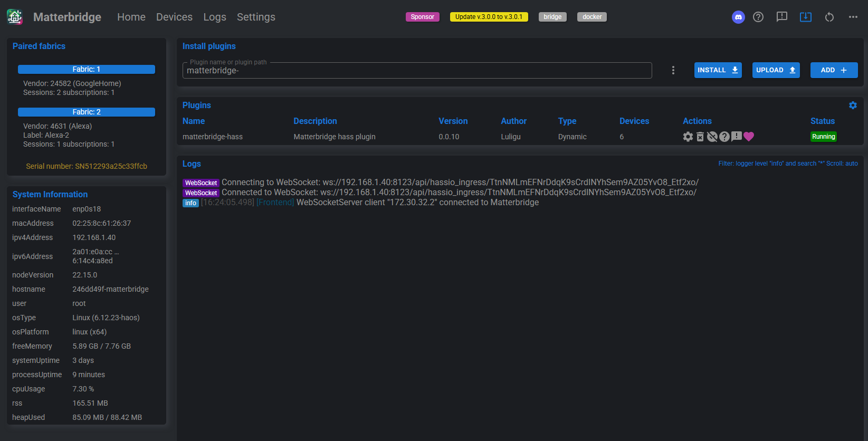The height and width of the screenshot is (441, 868).
Task: Click the matterbridge-hass plugin name
Action: click(213, 137)
